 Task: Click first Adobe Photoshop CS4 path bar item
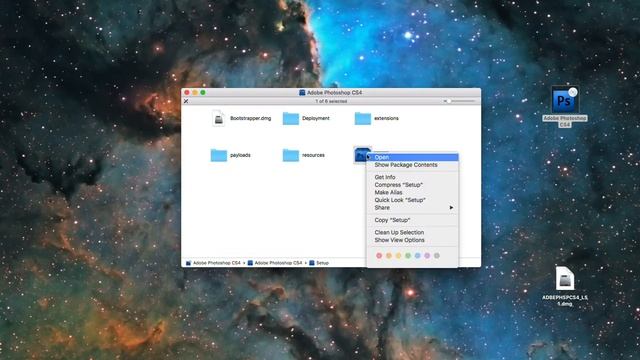[213, 263]
